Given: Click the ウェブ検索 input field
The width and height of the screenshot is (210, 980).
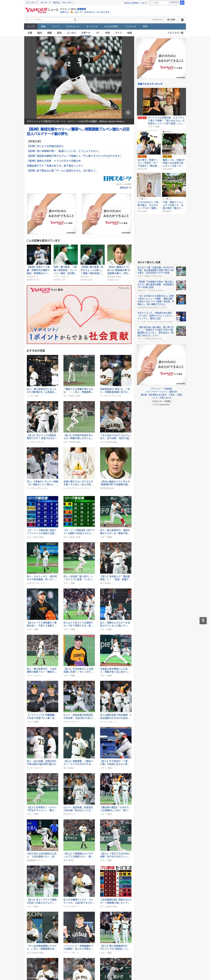Looking at the screenshot, I should tap(158, 3).
